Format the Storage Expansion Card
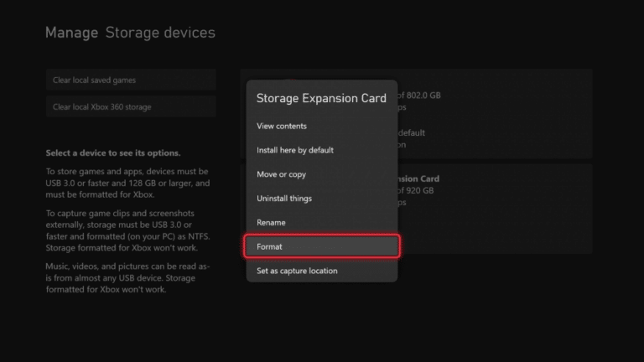 (322, 246)
